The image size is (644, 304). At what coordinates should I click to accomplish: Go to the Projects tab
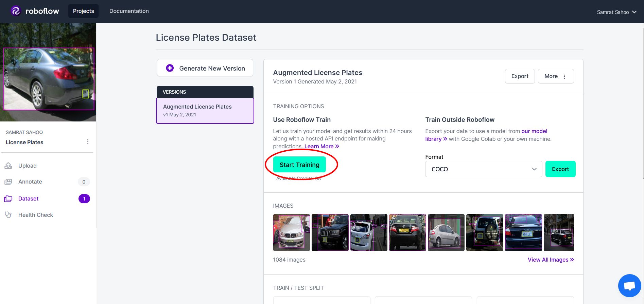click(x=83, y=11)
